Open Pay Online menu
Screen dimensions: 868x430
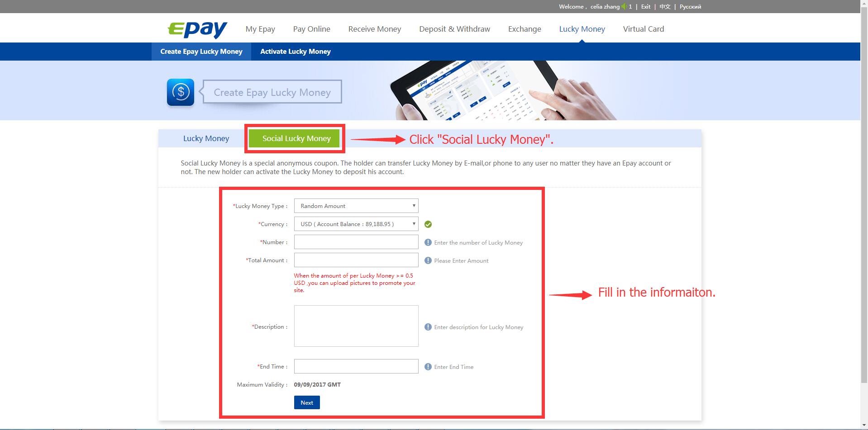click(x=311, y=29)
